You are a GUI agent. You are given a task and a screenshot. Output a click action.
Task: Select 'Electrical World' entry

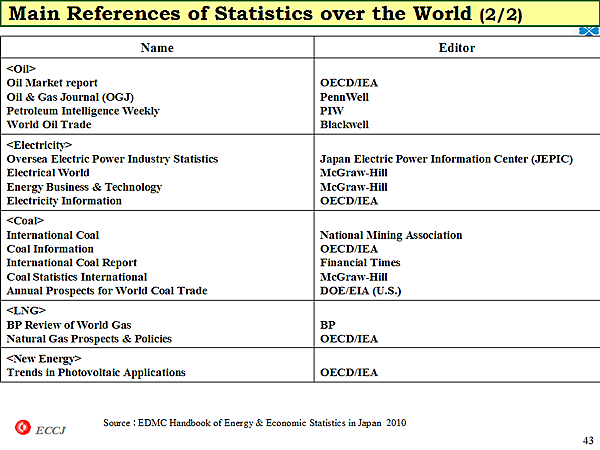(x=48, y=173)
